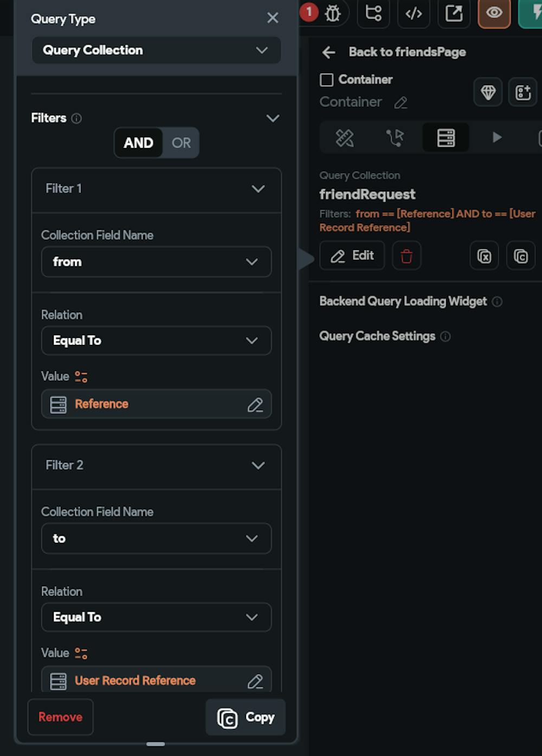Go back to friendsPage

click(x=394, y=52)
